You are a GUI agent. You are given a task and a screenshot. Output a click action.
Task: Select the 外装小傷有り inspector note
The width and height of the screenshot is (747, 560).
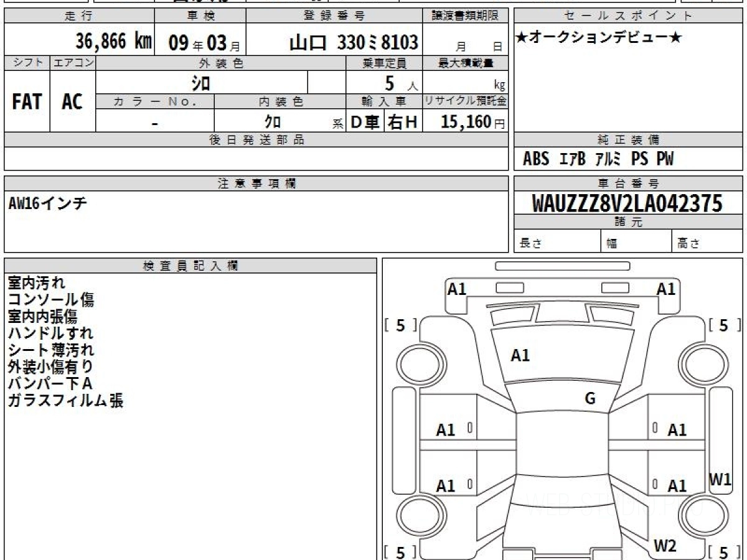click(x=51, y=368)
